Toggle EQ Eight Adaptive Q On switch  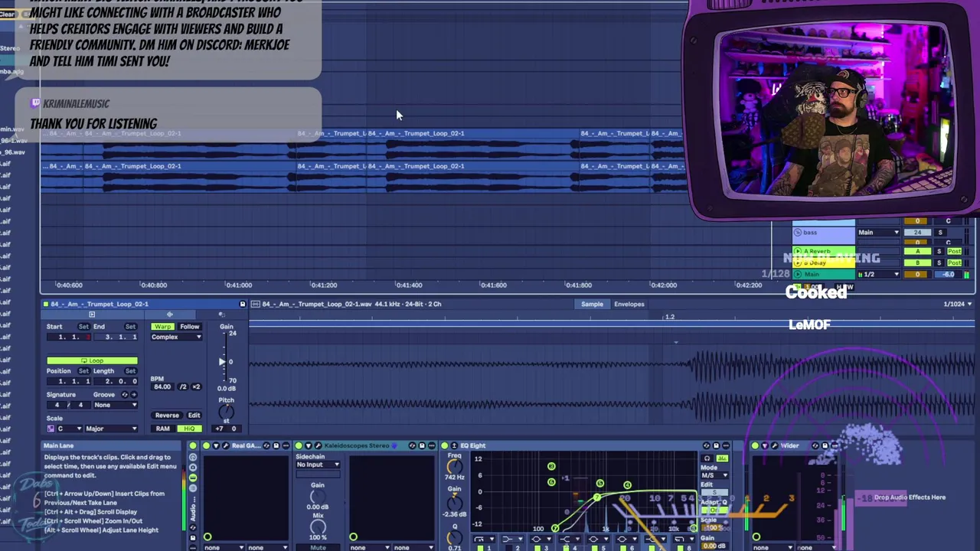(714, 510)
